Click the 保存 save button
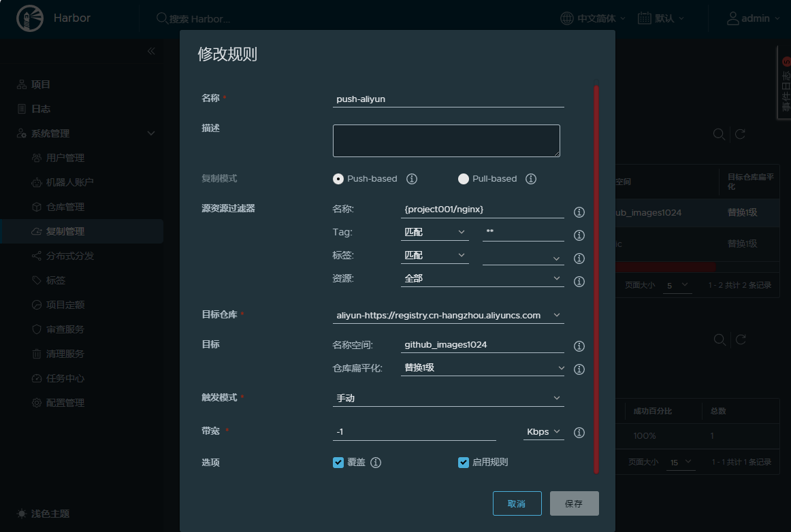Image resolution: width=791 pixels, height=532 pixels. click(x=574, y=503)
